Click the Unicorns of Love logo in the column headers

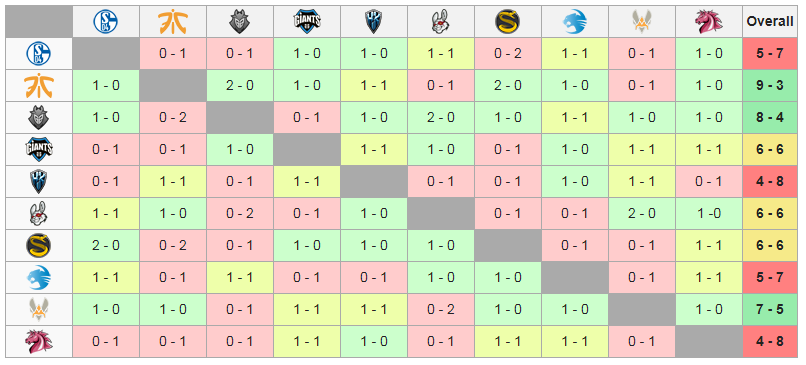click(708, 22)
